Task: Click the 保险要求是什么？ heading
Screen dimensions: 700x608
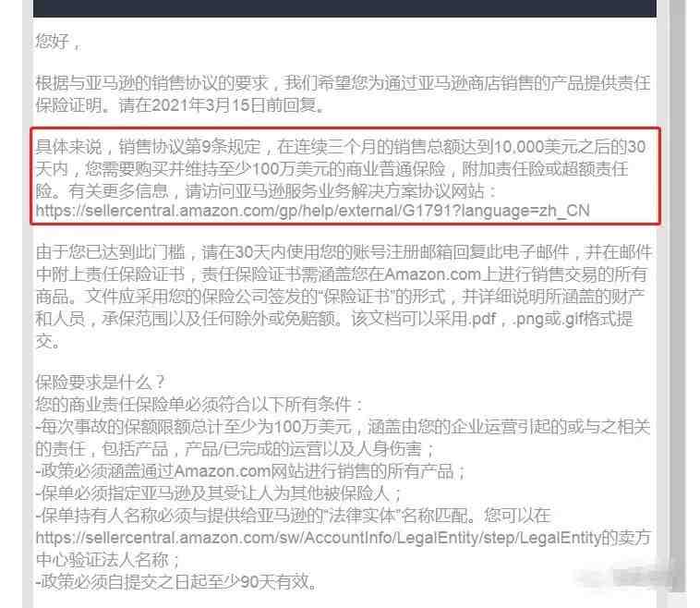Action: point(101,382)
